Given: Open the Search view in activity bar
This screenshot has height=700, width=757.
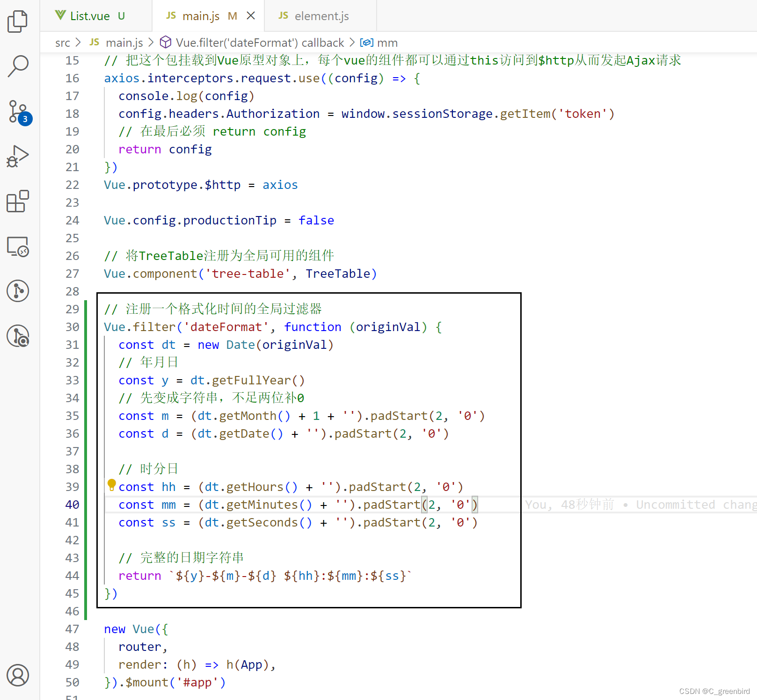Looking at the screenshot, I should (x=18, y=66).
